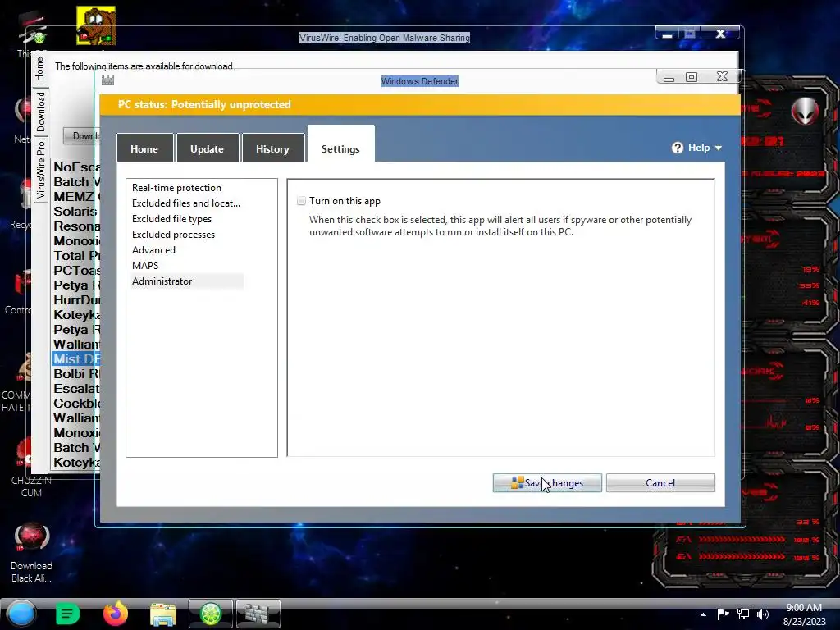The image size is (840, 630).
Task: Minimize the VirusWire window
Action: click(x=668, y=33)
